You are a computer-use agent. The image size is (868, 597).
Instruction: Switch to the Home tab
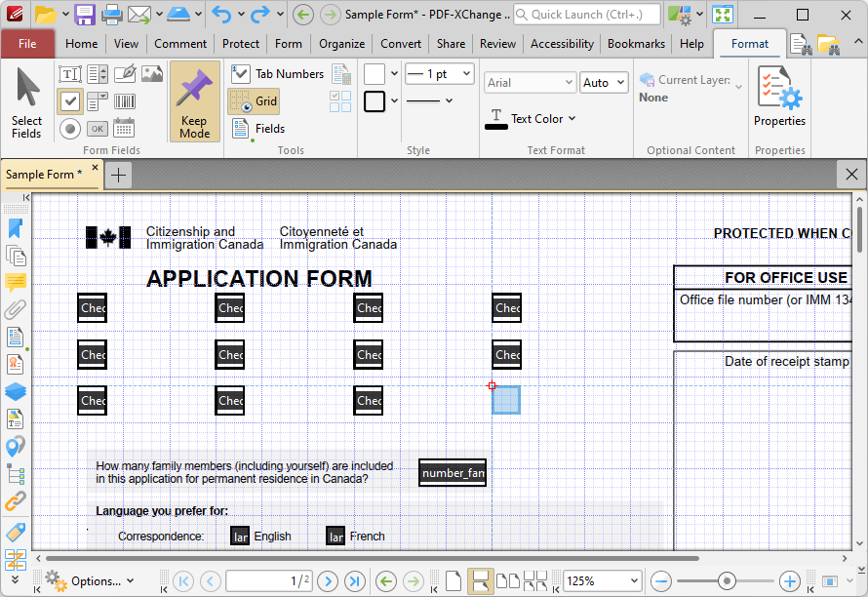click(81, 44)
